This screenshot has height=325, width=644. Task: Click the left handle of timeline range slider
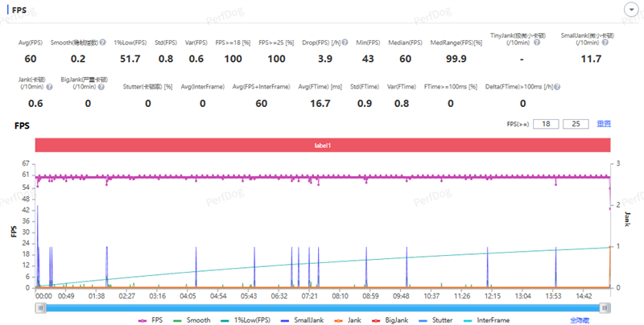pos(39,306)
